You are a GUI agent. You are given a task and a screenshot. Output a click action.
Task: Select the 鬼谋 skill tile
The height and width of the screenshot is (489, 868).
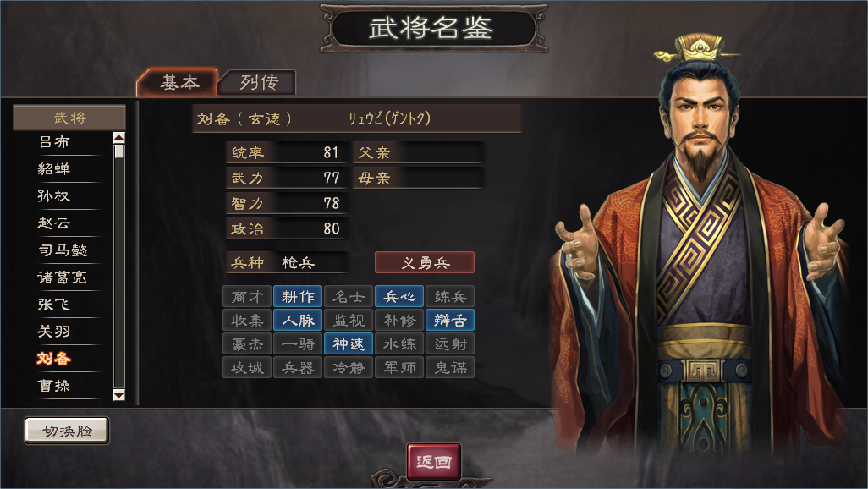[x=450, y=367]
